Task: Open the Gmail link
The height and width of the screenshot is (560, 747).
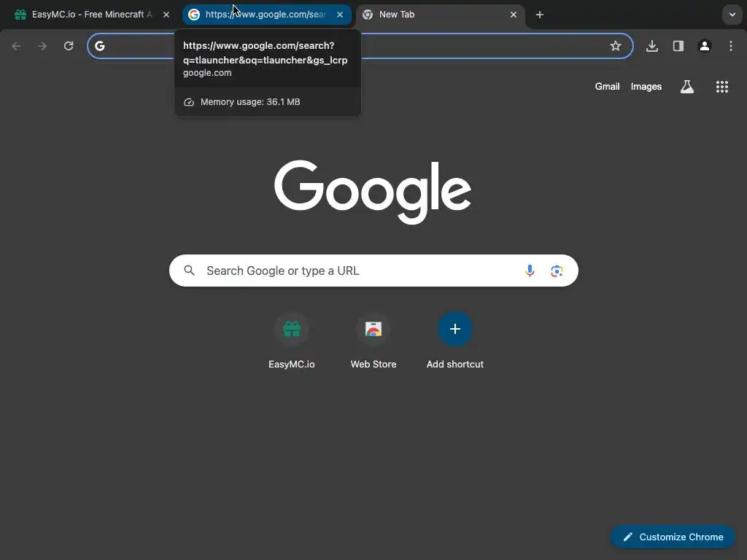Action: pyautogui.click(x=607, y=87)
